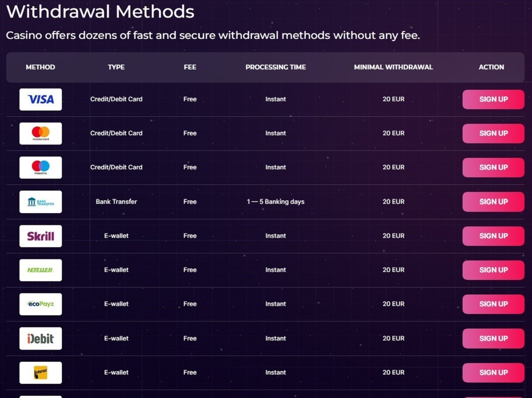Choose the iDebit logo icon
The height and width of the screenshot is (398, 532).
click(x=41, y=339)
